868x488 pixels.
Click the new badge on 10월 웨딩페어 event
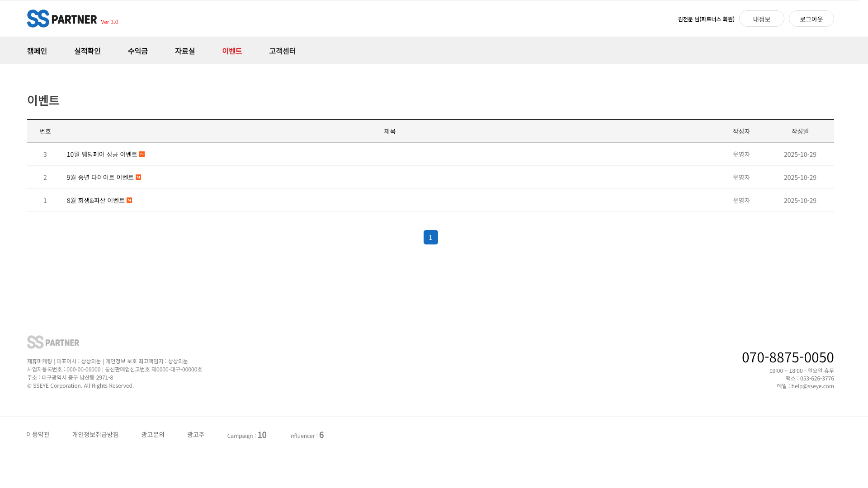pos(142,154)
